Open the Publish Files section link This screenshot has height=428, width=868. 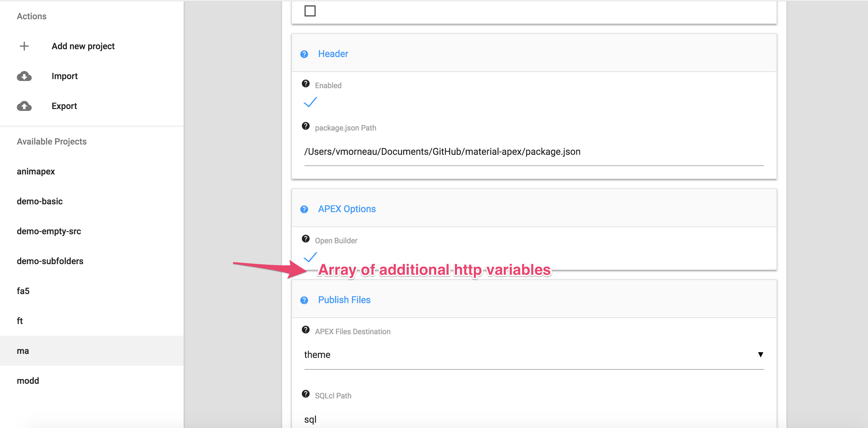344,300
